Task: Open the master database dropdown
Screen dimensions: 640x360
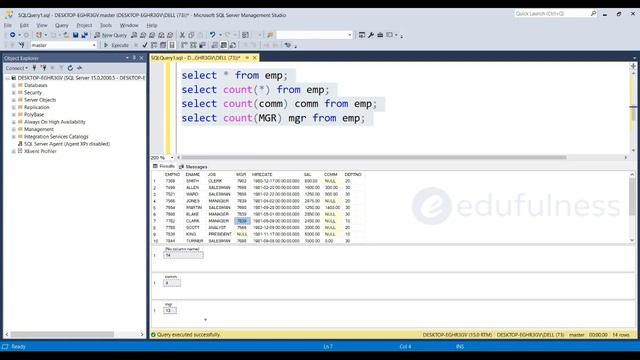Action: pos(93,45)
